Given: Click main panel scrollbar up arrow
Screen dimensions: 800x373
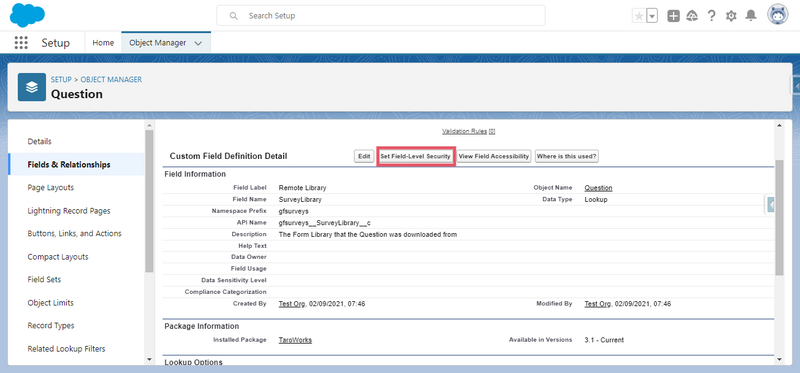Looking at the screenshot, I should [x=779, y=126].
